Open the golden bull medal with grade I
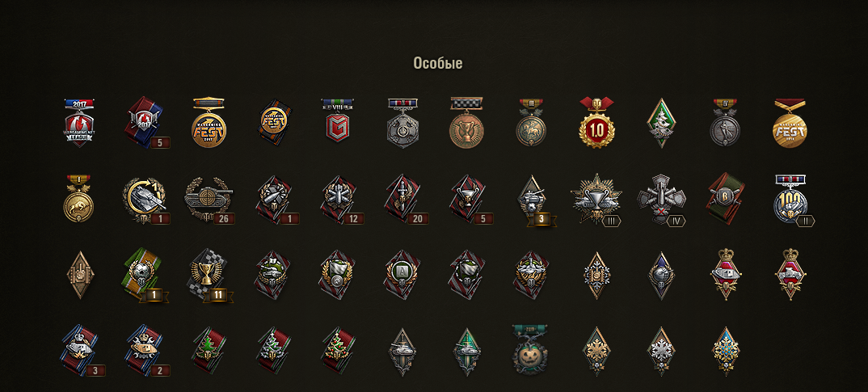Image resolution: width=868 pixels, height=392 pixels. (x=78, y=198)
